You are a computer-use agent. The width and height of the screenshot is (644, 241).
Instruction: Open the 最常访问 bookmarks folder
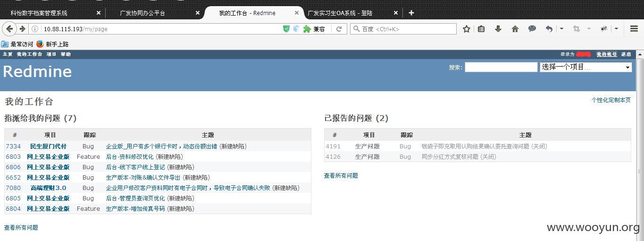[x=17, y=44]
